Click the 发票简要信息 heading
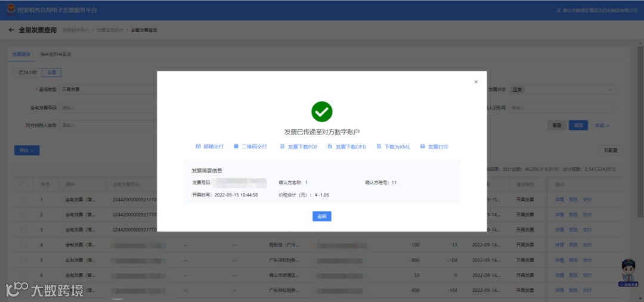The width and height of the screenshot is (644, 302). coord(207,170)
